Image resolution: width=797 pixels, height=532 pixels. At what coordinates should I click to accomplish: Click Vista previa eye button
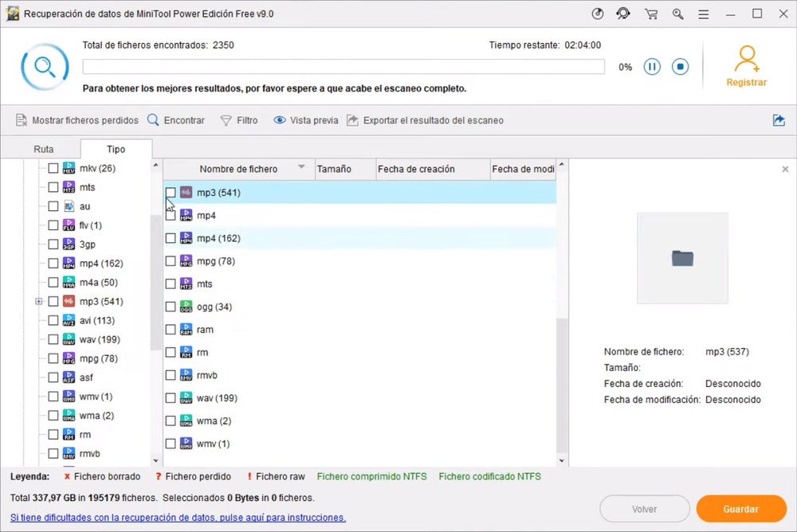(x=305, y=120)
